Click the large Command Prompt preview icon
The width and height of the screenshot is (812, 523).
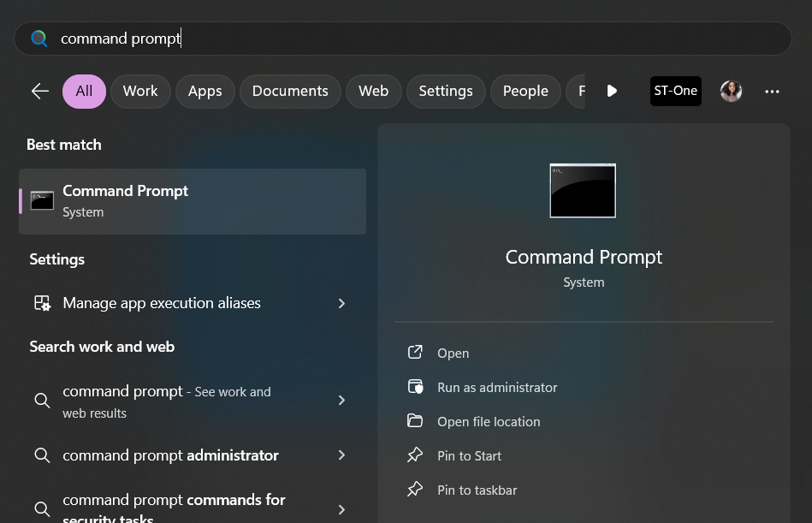[583, 191]
